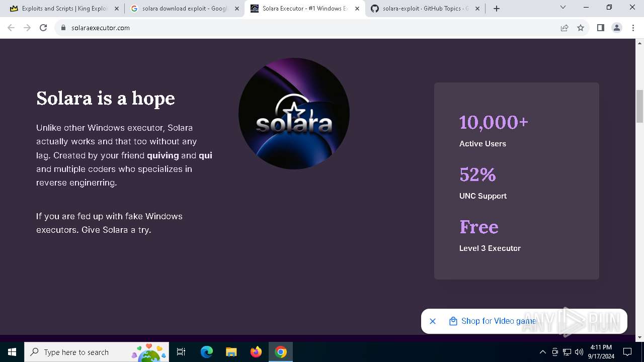The width and height of the screenshot is (644, 362).
Task: Click the Solara is a hope heading
Action: pyautogui.click(x=106, y=98)
